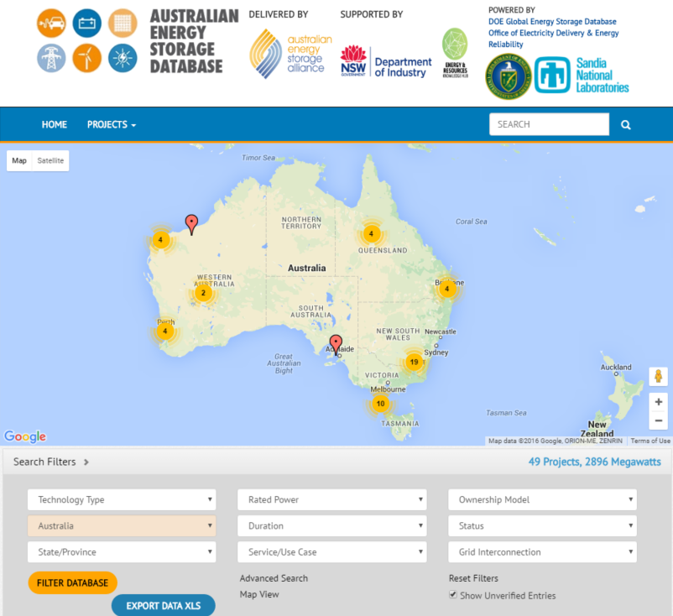
Task: Open the 4-project cluster in Queensland
Action: coord(371,234)
